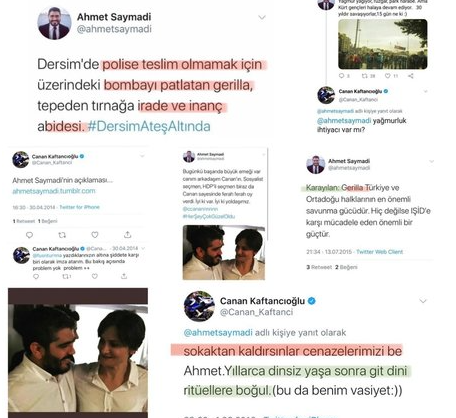Share the ahmetsaymadi.tumblr.com tweet via the upload icon
Image resolution: width=456 pixels, height=418 pixels.
point(127,235)
